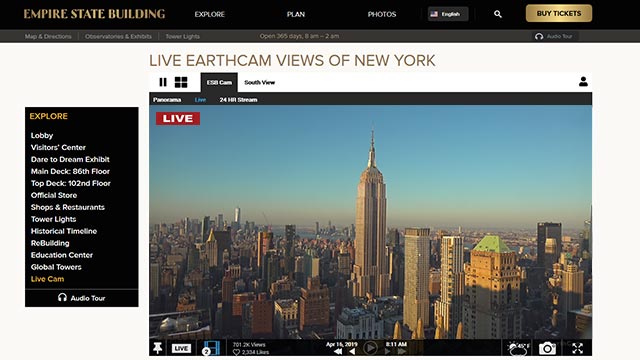Click the live video image
This screenshot has width=640, height=360.
pyautogui.click(x=370, y=222)
